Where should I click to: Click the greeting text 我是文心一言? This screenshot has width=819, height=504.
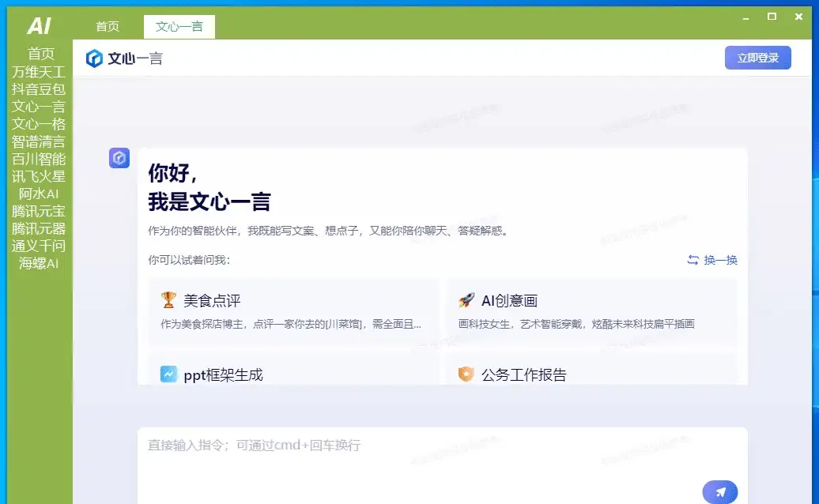[x=209, y=201]
